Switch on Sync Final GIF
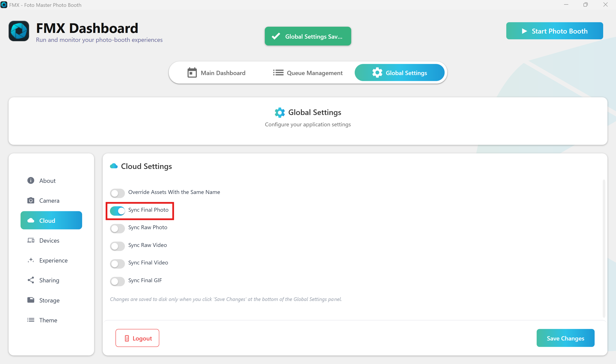Screen dimensions: 616x364 point(117,281)
